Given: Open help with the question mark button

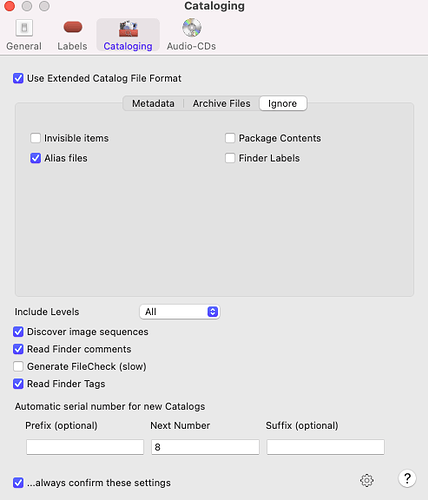Looking at the screenshot, I should (x=407, y=479).
